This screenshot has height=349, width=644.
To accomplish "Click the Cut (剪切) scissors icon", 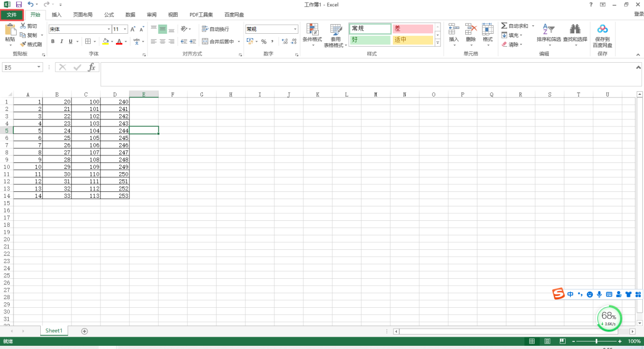I will click(23, 26).
